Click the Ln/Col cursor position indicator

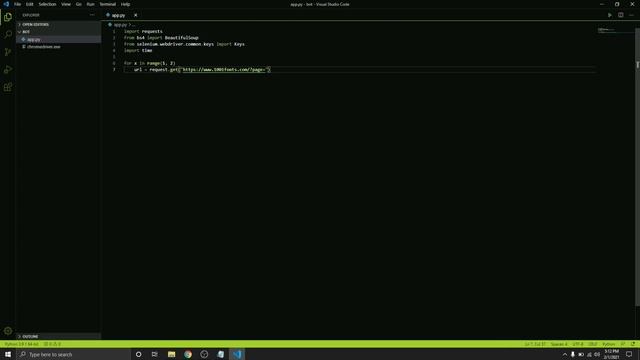tap(535, 344)
